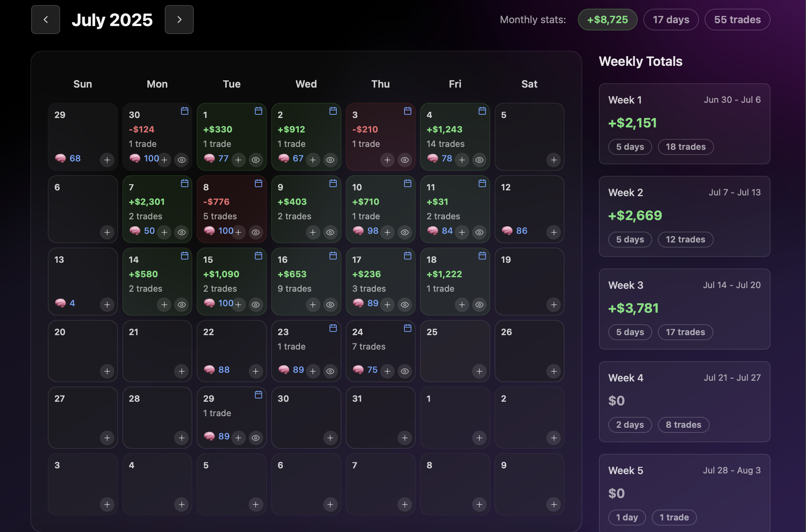Open calendar icon on July 15 cell
Viewport: 806px width, 532px height.
click(259, 256)
